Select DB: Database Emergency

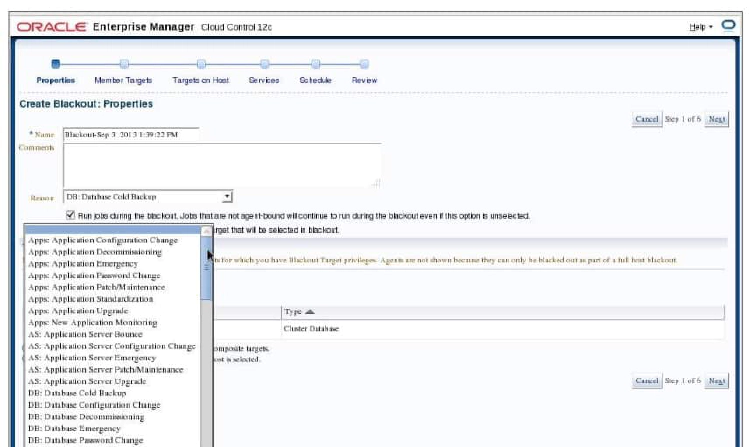[x=74, y=428]
